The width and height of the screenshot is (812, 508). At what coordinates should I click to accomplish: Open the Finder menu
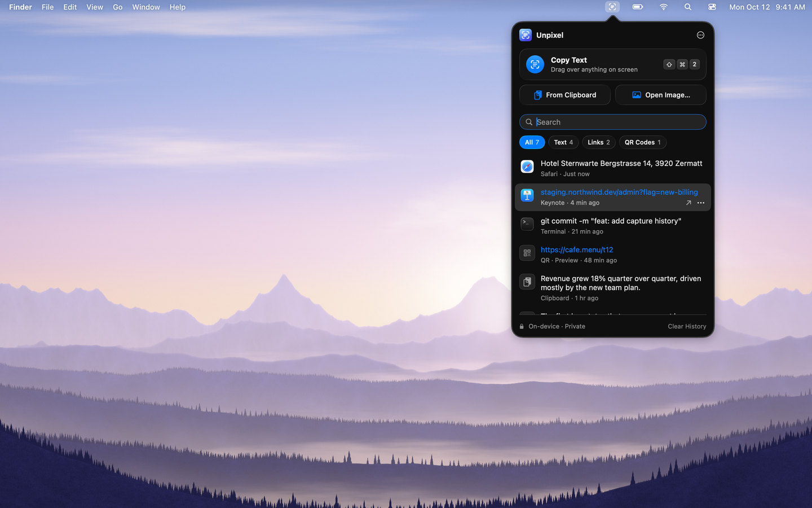pos(20,7)
